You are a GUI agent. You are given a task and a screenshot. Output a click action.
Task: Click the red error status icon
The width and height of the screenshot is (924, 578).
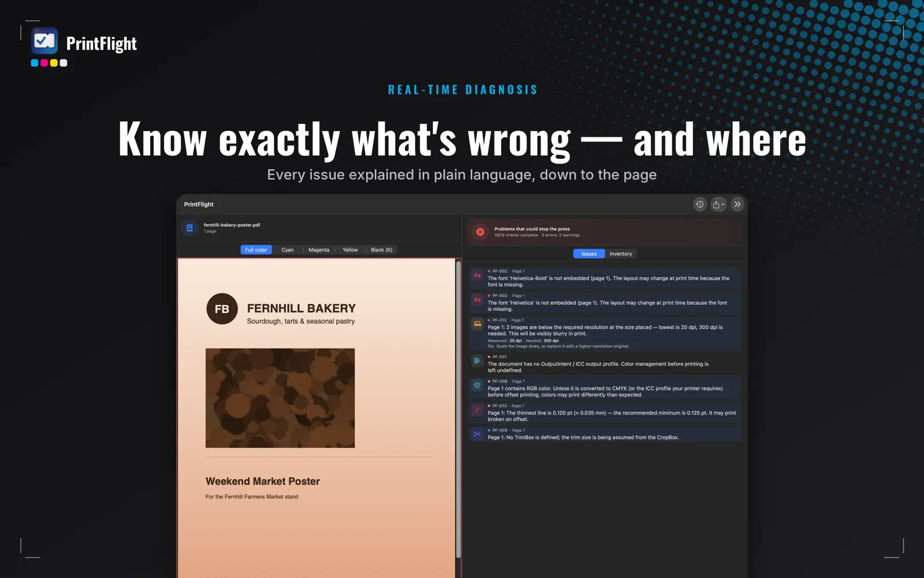[x=480, y=232]
